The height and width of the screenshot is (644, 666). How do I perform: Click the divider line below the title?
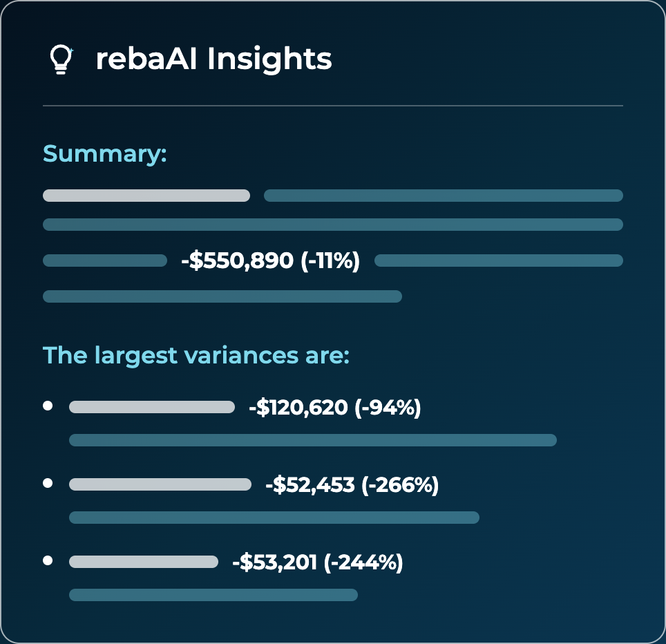333,105
